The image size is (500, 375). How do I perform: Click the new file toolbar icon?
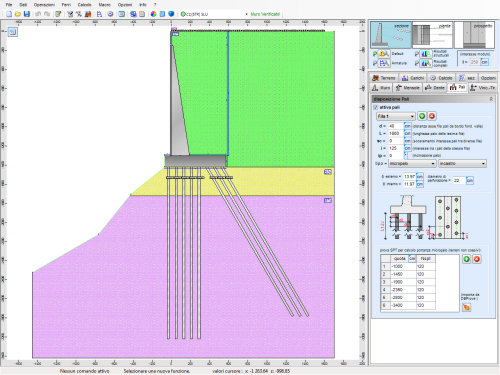click(9, 14)
